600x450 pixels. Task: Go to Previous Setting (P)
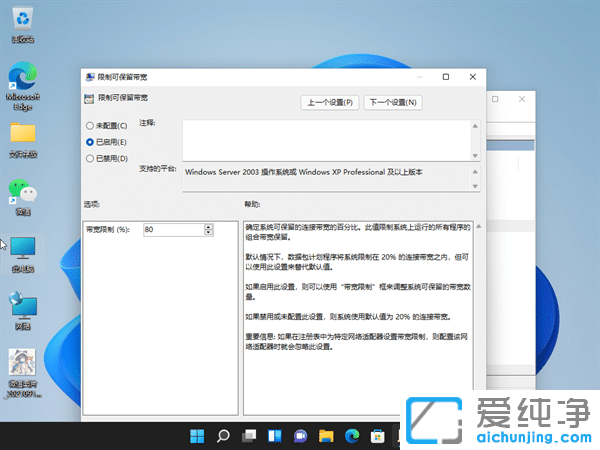(x=330, y=103)
